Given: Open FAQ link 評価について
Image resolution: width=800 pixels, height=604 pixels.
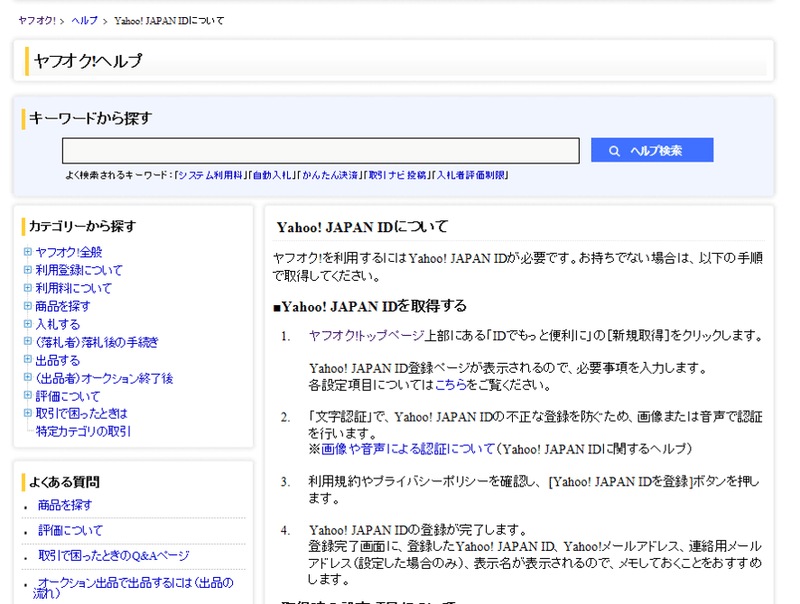Looking at the screenshot, I should 70,531.
